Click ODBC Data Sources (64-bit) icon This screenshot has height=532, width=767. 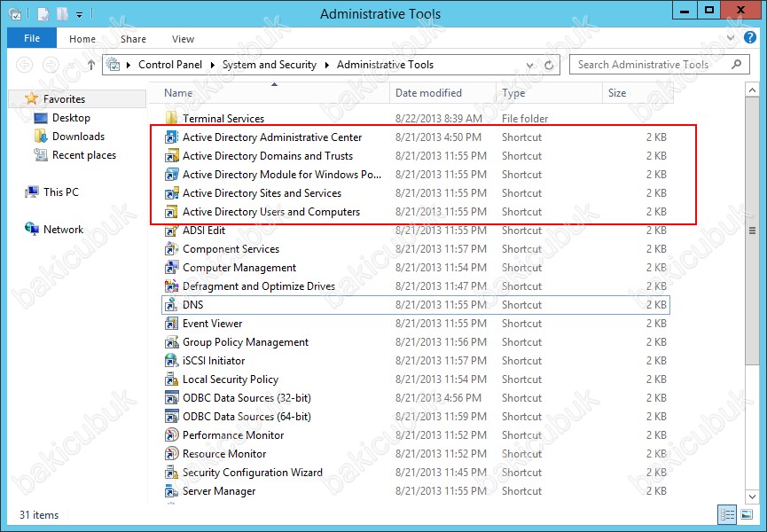(171, 416)
